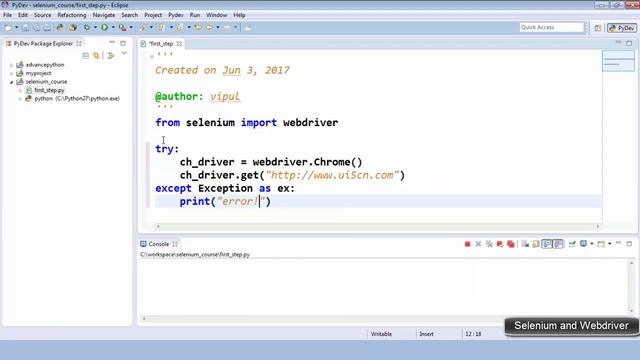
Task: Click the editor horizontal scrollbar
Action: (x=378, y=226)
